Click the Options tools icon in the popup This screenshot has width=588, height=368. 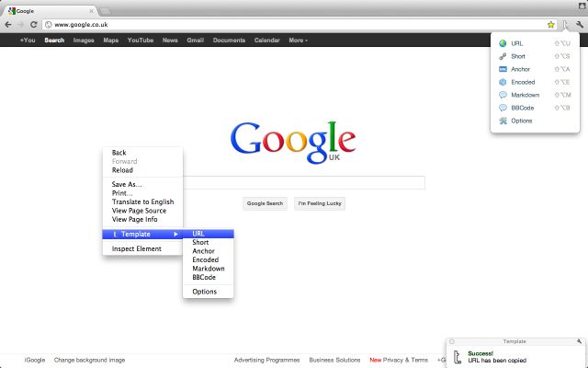click(x=503, y=121)
